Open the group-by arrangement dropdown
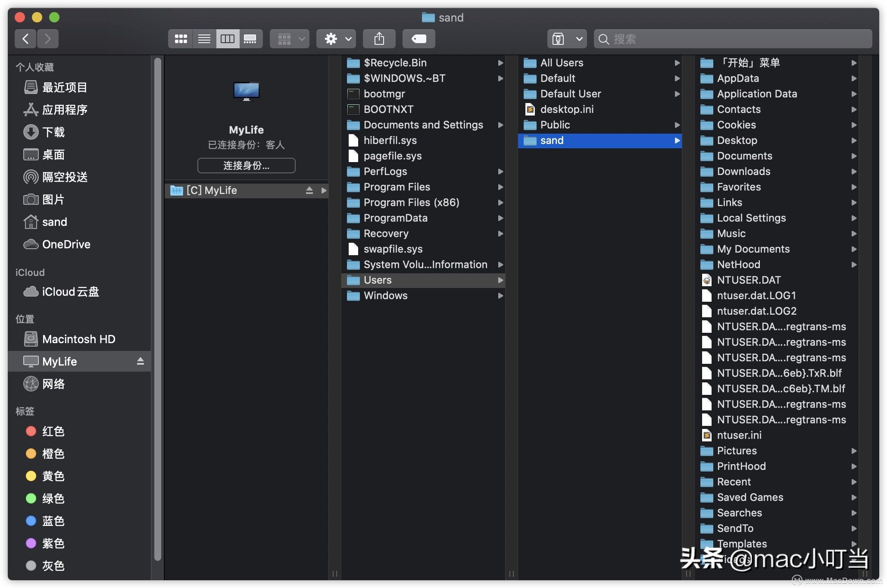 coord(290,39)
